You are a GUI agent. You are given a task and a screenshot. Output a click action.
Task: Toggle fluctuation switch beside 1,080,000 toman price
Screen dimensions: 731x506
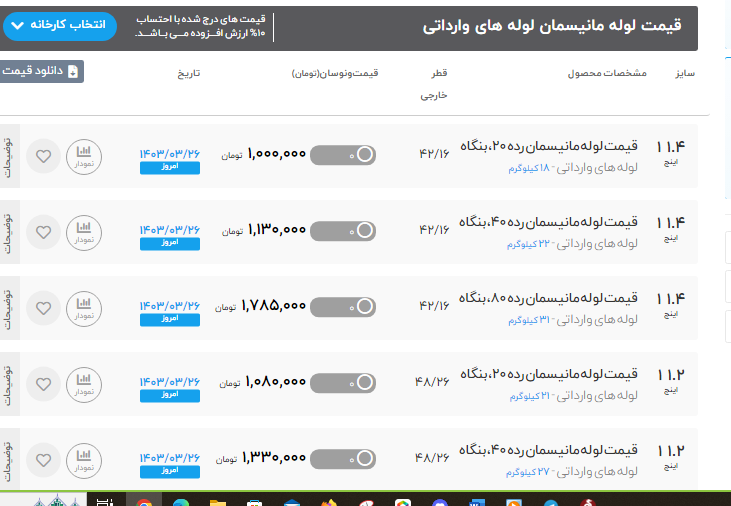click(343, 382)
